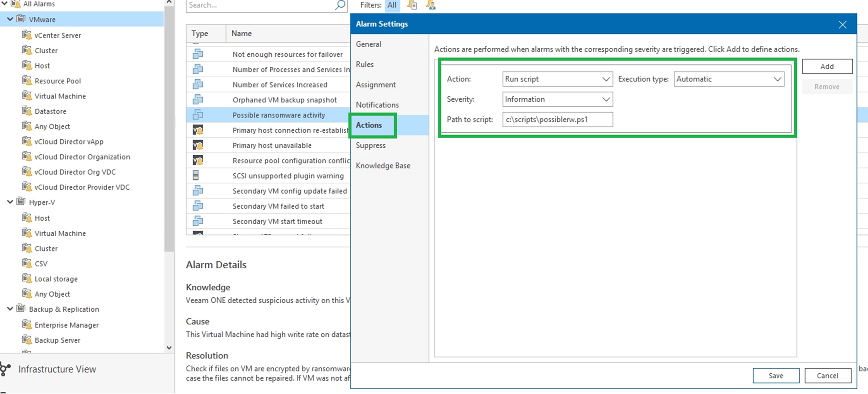Click the Local storage alarm folder icon
868x394 pixels.
point(27,278)
